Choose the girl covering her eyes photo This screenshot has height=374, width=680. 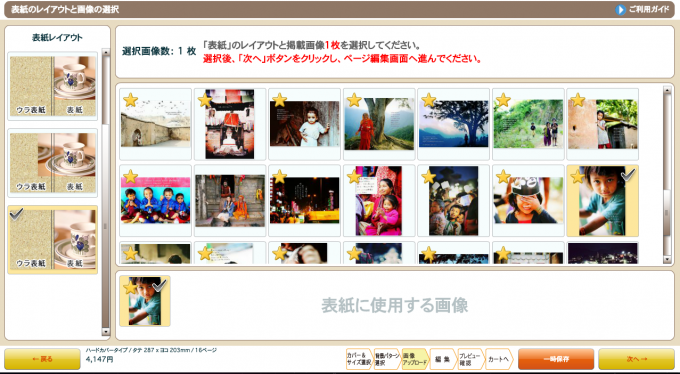pyautogui.click(x=528, y=200)
